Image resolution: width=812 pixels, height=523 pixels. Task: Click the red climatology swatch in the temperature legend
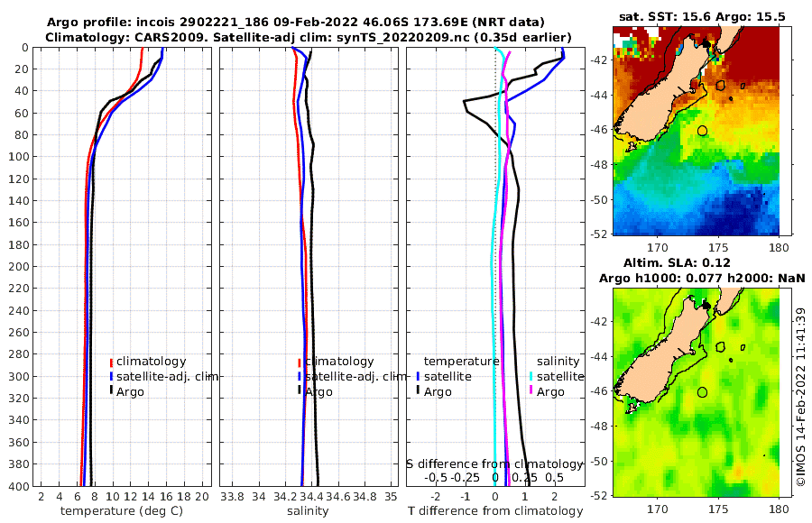tap(111, 362)
